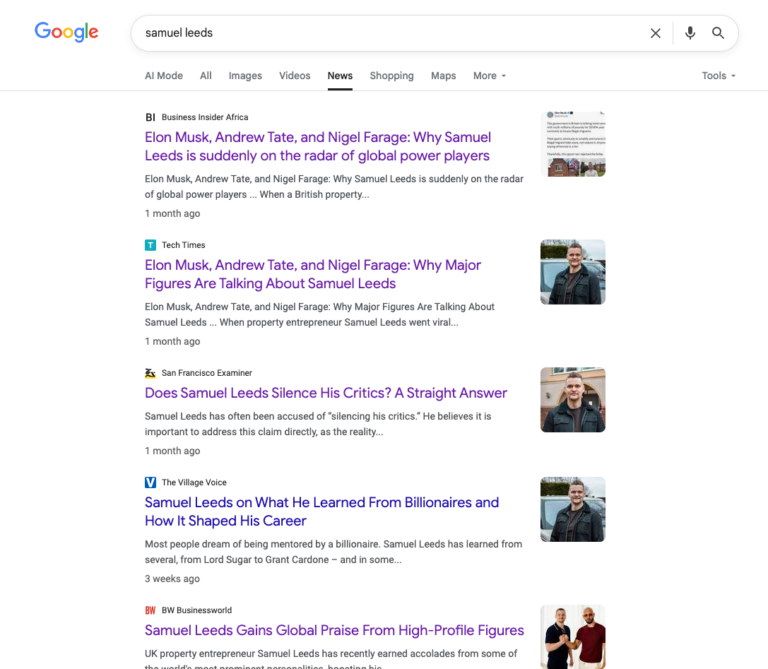Click the Tech Times article thumbnail

(572, 272)
